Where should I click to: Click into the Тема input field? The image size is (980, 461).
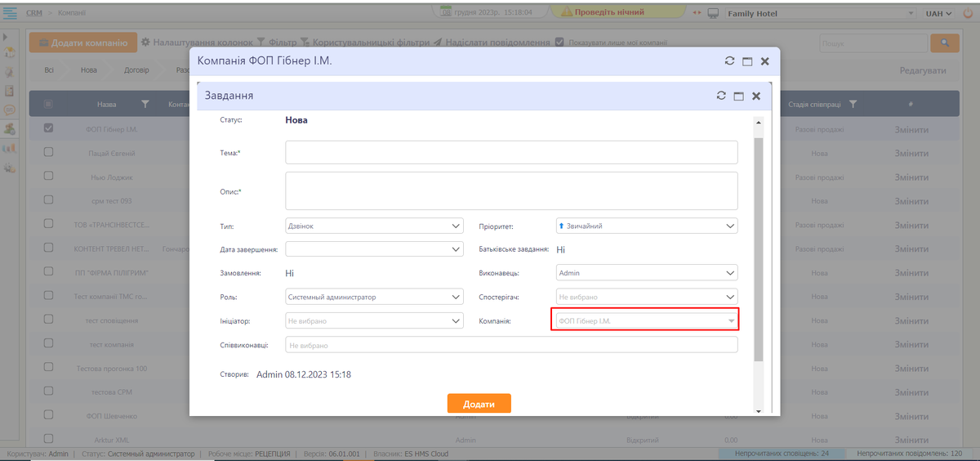point(511,153)
